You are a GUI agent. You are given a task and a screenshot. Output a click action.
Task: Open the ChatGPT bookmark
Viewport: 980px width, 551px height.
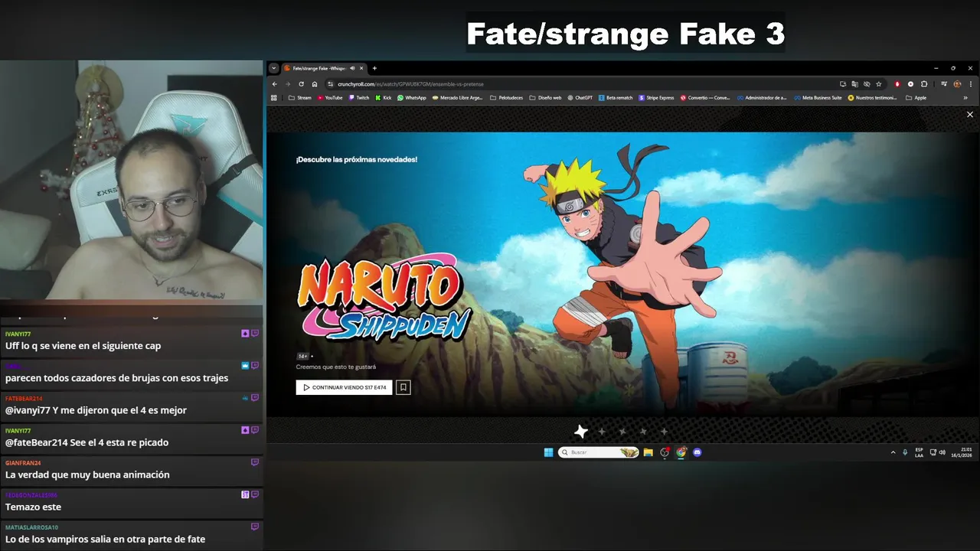(x=580, y=98)
